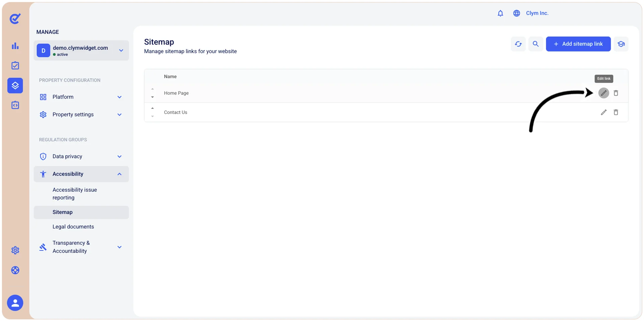Delete the Contact Us link
Viewport: 644px width, 321px height.
pos(615,112)
